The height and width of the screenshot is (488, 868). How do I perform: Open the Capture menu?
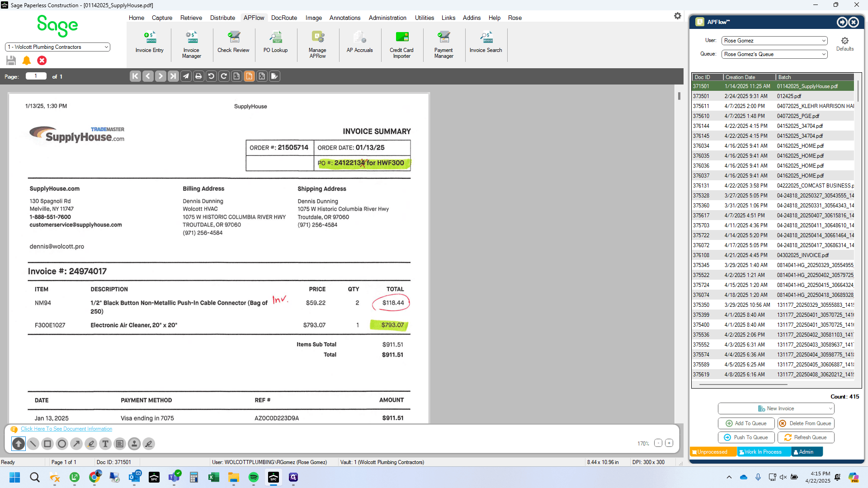(162, 18)
